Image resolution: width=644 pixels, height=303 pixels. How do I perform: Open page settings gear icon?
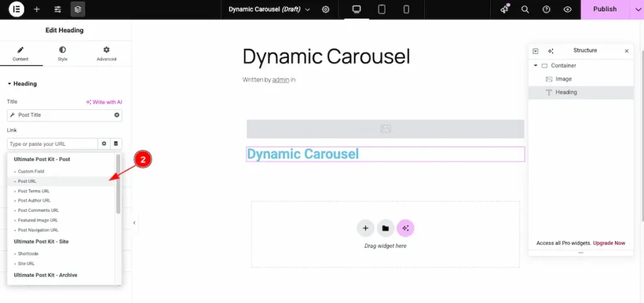click(x=326, y=9)
